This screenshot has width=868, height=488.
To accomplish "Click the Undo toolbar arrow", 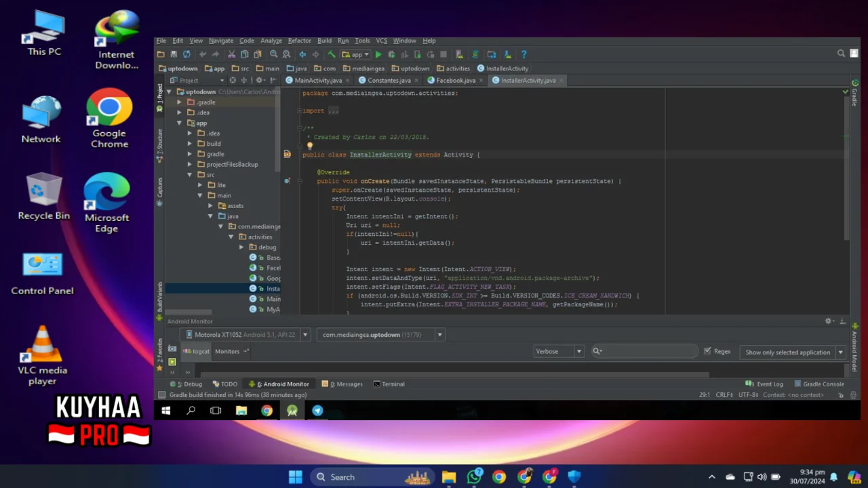I will point(203,54).
